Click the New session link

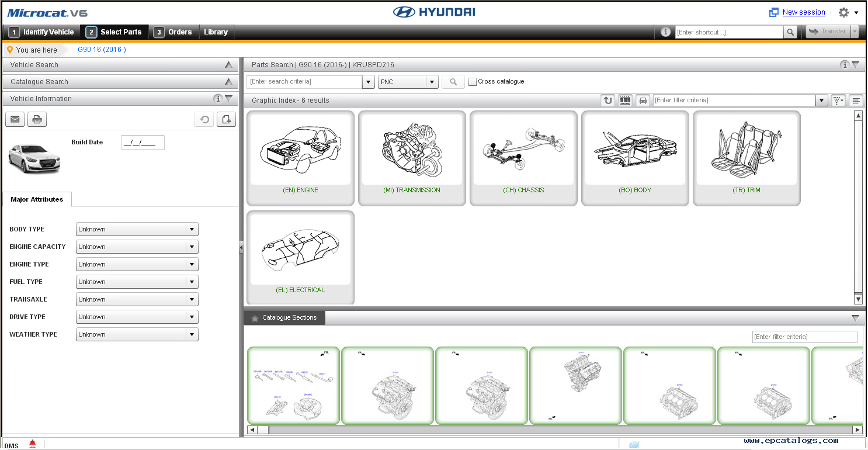coord(803,12)
